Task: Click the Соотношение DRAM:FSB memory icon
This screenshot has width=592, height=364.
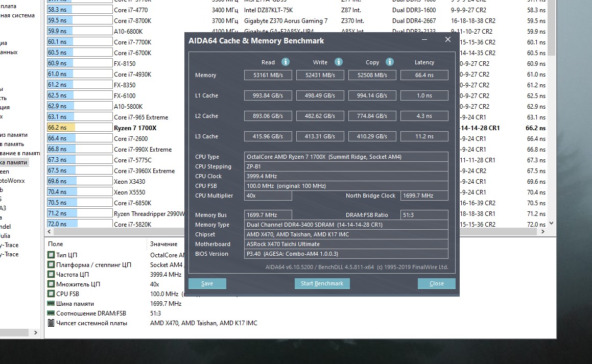Action: tap(51, 313)
